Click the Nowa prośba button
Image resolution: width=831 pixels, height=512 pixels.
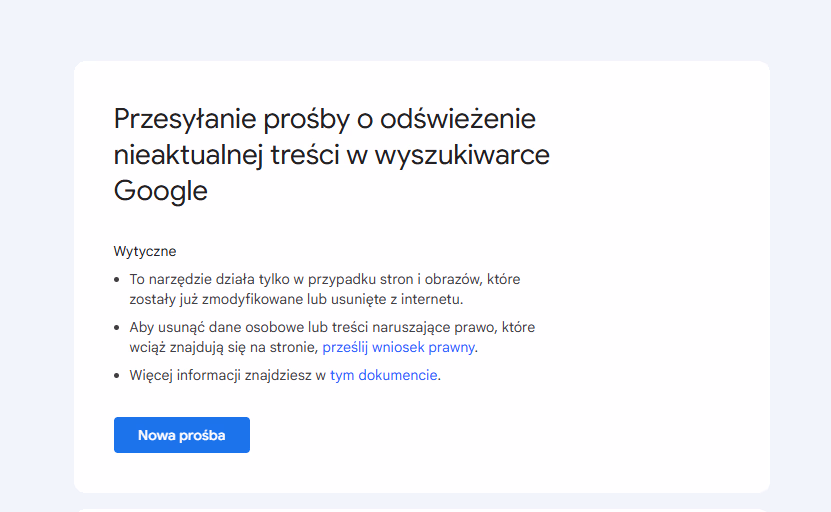(182, 435)
